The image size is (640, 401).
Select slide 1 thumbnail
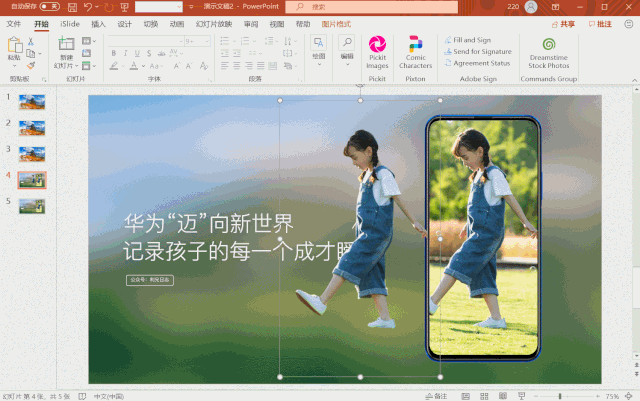[x=32, y=102]
